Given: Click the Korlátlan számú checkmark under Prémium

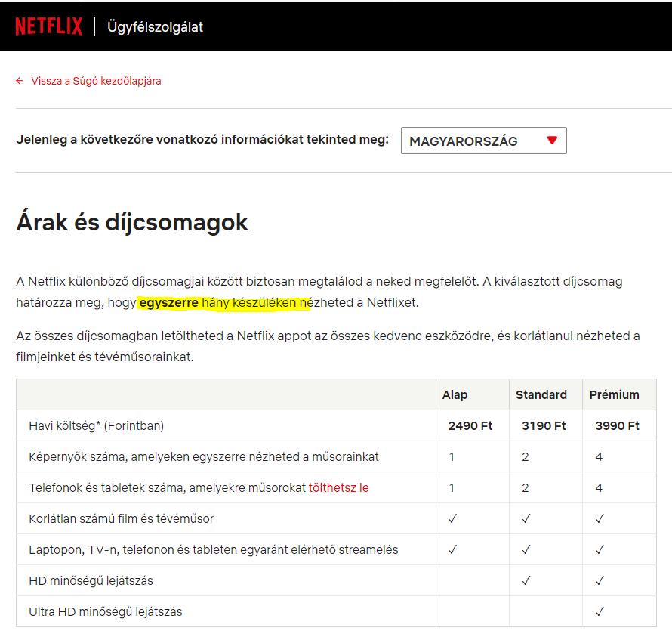Looking at the screenshot, I should click(x=600, y=518).
